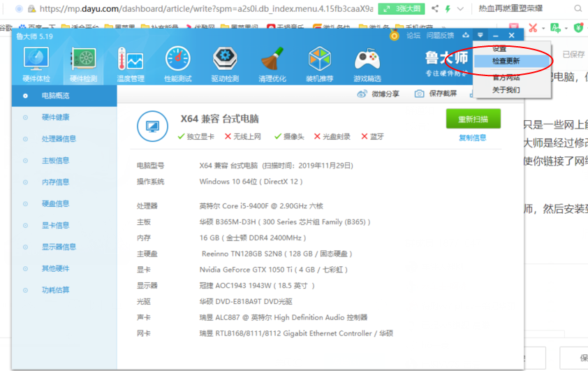Click the browser address bar URL

pos(206,8)
